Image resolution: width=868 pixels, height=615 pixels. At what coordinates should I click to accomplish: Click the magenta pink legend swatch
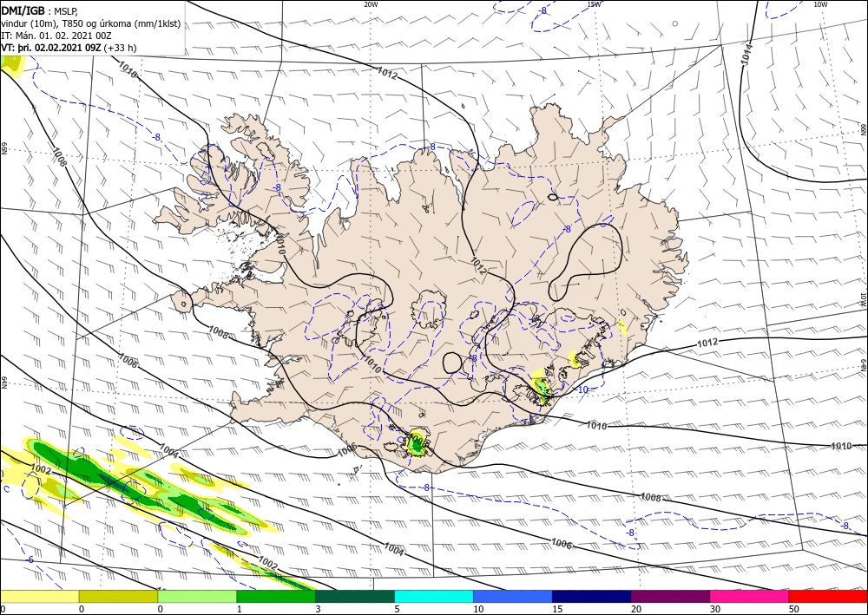750,597
